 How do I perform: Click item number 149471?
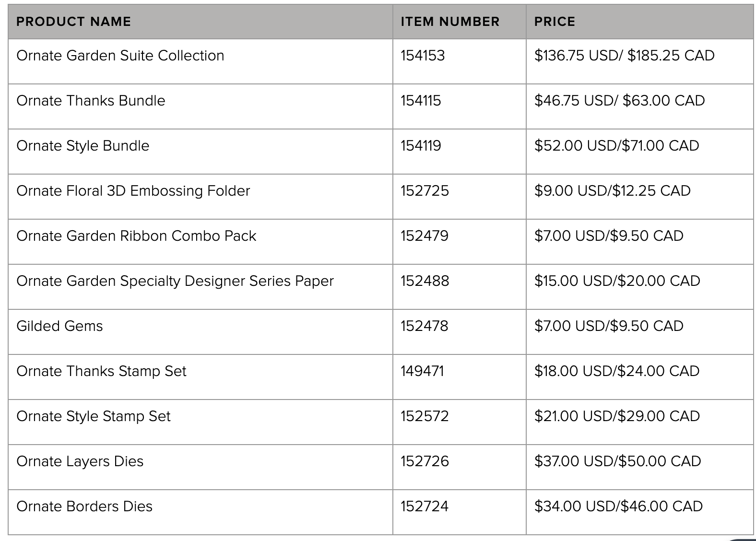click(422, 371)
